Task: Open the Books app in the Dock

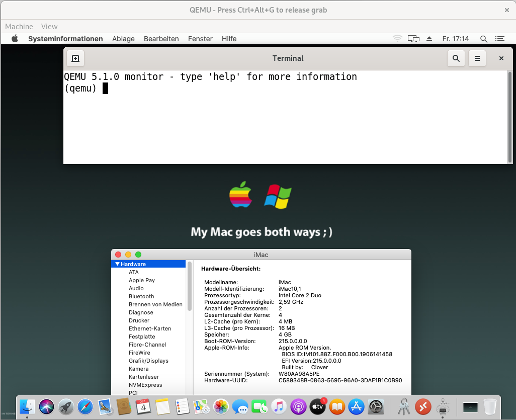Action: coord(337,407)
